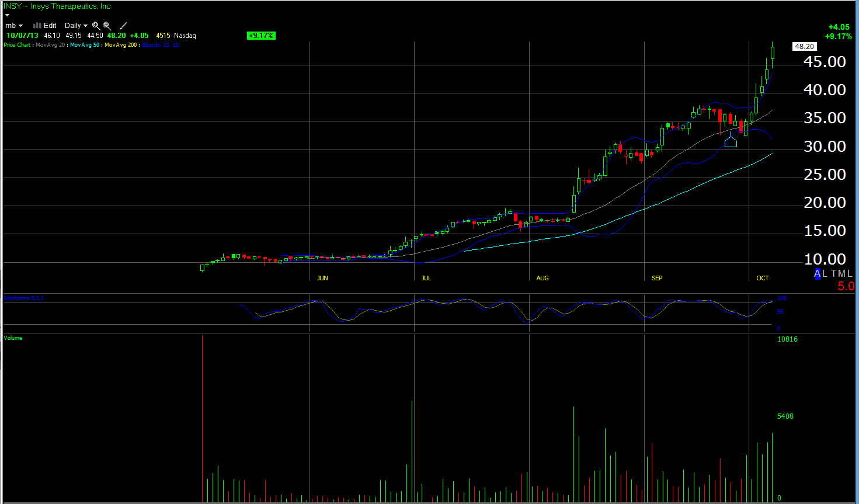Click the MovAvg 200 indicator label
Viewport: 859px width, 504px height.
121,45
